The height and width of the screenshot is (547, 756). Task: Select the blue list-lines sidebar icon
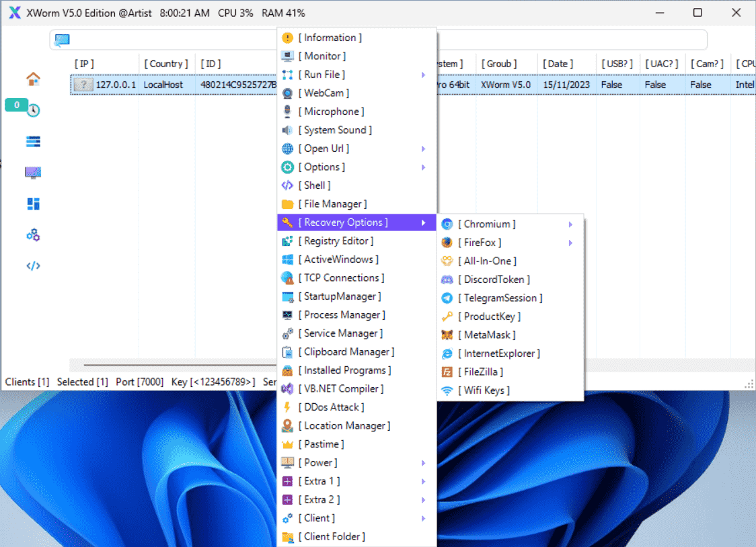[x=33, y=141]
